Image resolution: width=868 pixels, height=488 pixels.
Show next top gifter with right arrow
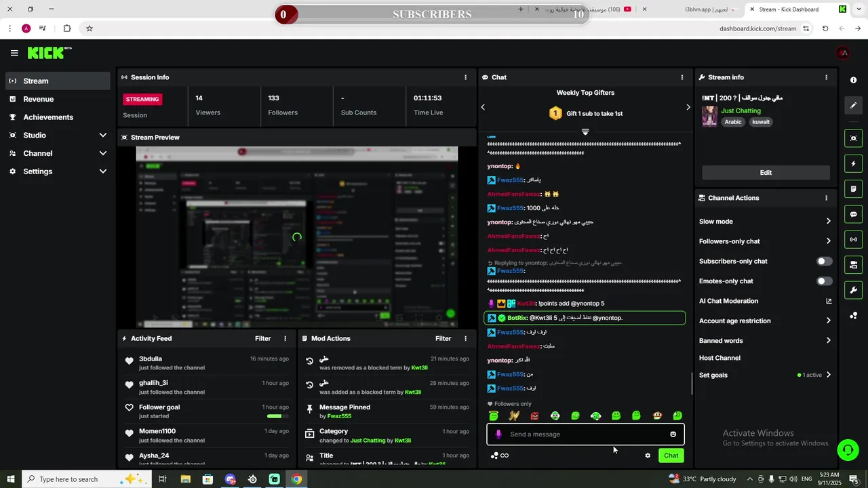688,107
